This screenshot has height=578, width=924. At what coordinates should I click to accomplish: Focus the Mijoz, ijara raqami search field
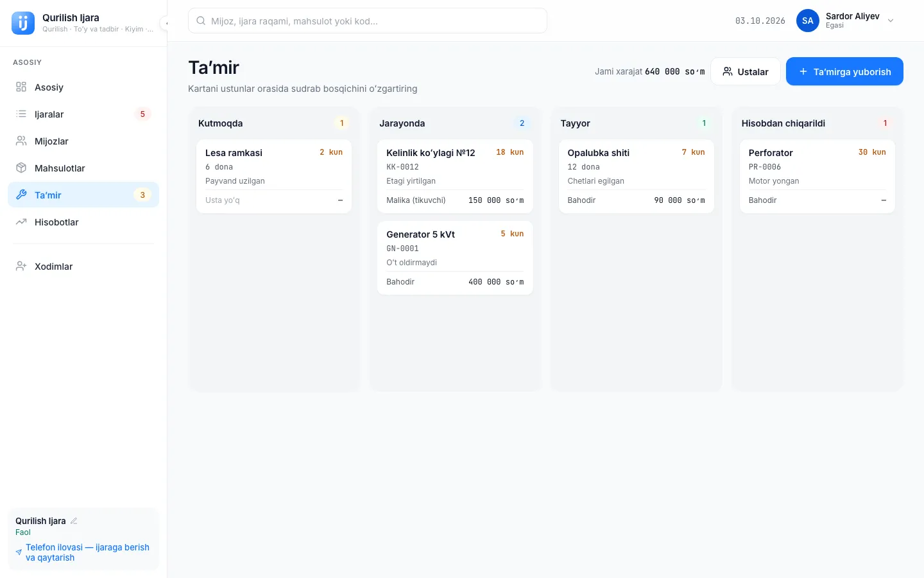368,21
